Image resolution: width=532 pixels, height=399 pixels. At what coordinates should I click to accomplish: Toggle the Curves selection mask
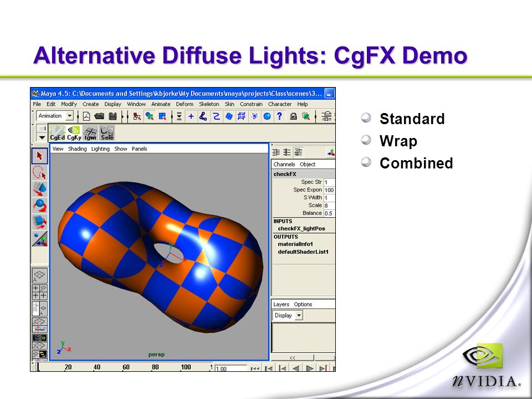click(x=216, y=116)
